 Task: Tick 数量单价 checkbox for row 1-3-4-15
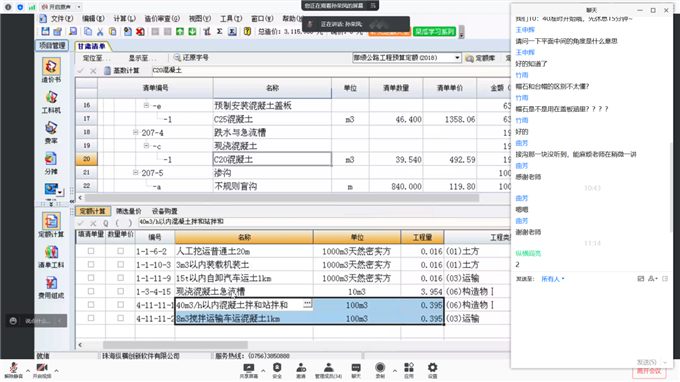point(121,291)
